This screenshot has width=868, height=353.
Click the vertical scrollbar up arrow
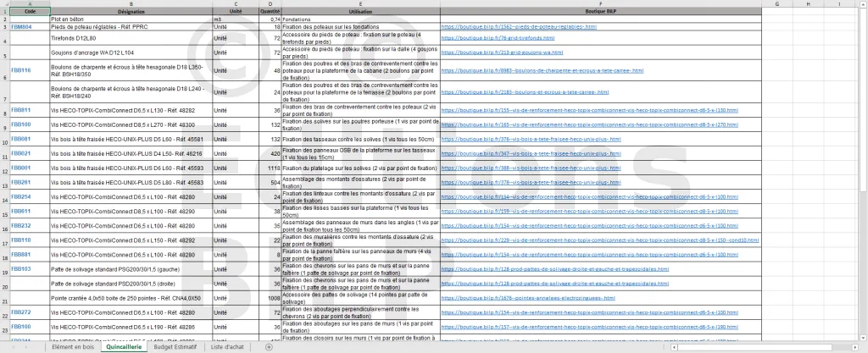point(863,3)
